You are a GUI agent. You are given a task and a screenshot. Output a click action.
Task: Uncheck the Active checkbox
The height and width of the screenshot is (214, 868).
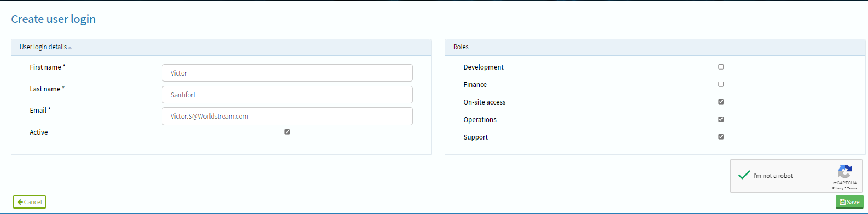pyautogui.click(x=287, y=132)
